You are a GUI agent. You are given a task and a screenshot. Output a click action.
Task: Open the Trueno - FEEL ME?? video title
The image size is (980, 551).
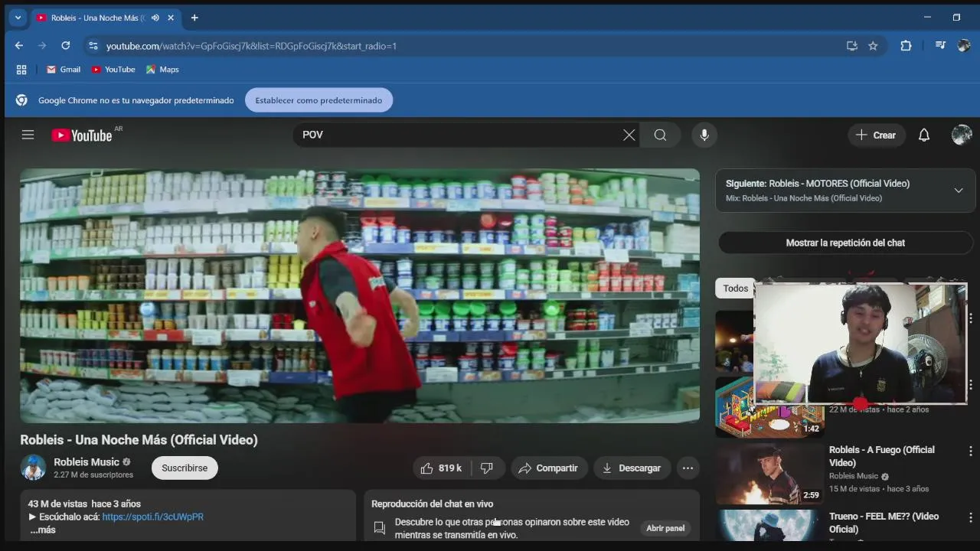pyautogui.click(x=884, y=523)
